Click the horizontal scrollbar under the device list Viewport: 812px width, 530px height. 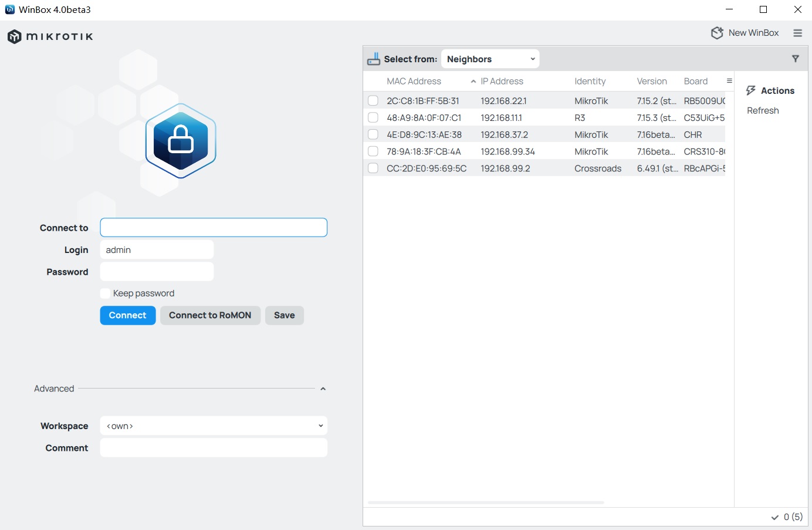coord(485,502)
